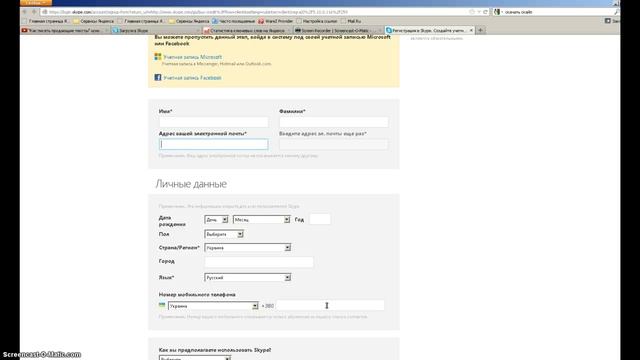The height and width of the screenshot is (360, 640).
Task: Open the Пол gender dropdown
Action: click(224, 234)
